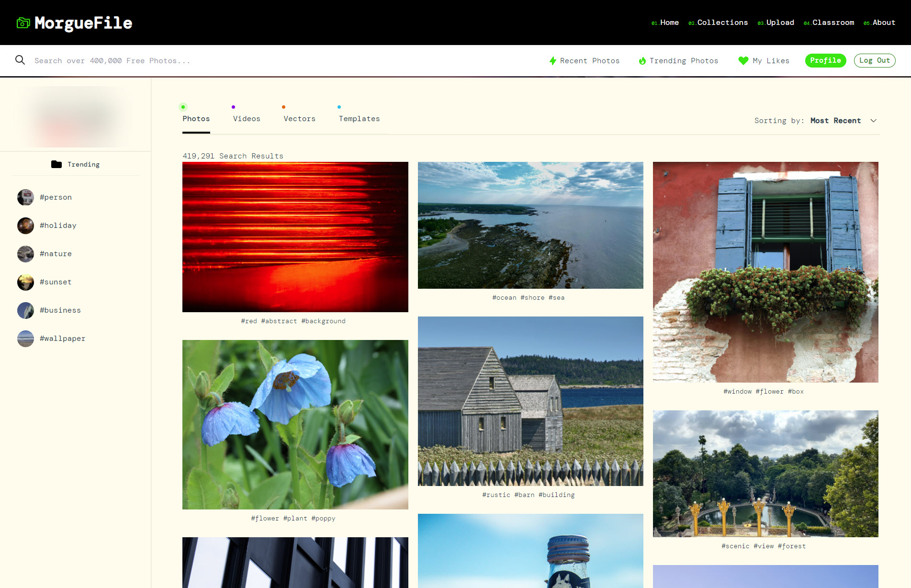Click the search magnifier icon
The image size is (911, 588).
tap(20, 60)
